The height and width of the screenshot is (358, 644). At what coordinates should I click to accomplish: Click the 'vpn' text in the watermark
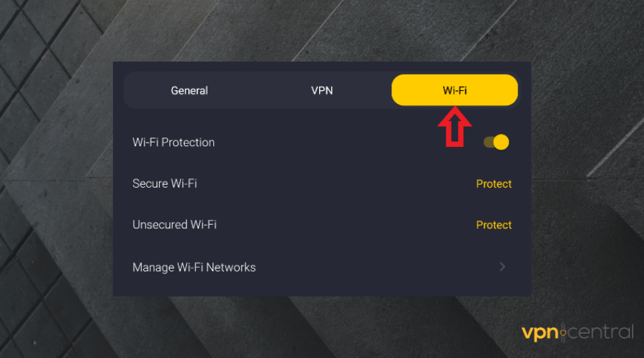coord(539,333)
